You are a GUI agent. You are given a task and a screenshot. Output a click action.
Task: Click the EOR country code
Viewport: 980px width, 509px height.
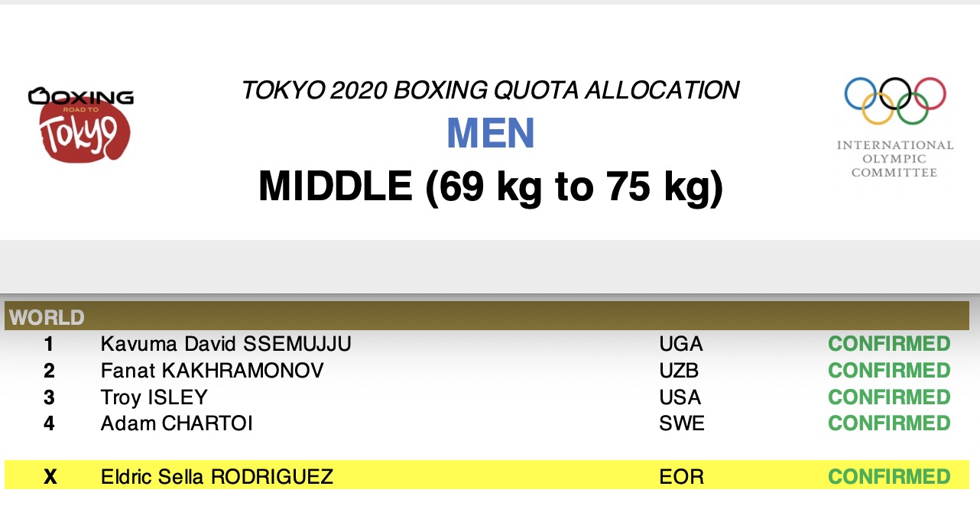point(681,477)
